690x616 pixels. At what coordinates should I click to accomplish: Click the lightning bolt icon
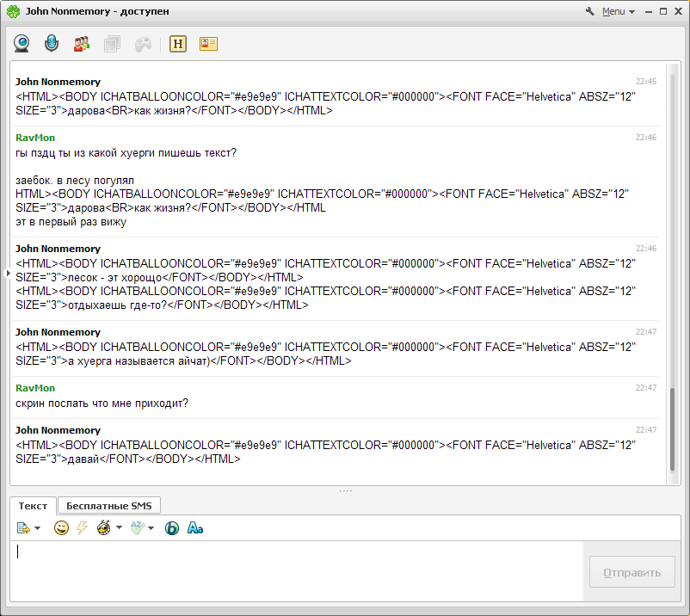coord(82,528)
